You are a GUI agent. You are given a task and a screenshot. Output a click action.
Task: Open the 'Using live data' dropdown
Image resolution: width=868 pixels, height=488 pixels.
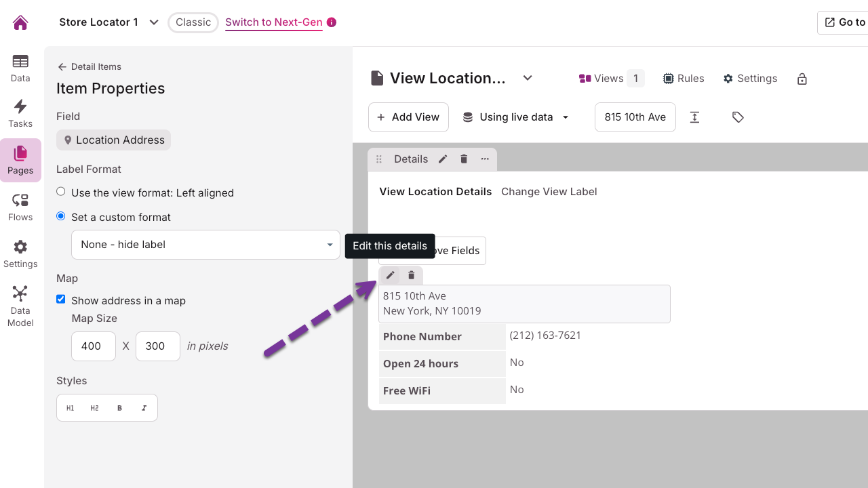tap(515, 117)
